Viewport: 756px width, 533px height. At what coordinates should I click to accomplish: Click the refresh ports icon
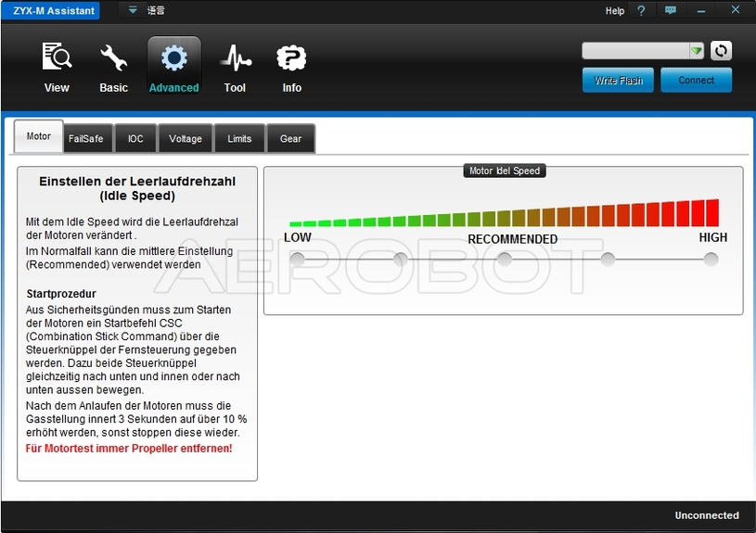pyautogui.click(x=721, y=51)
